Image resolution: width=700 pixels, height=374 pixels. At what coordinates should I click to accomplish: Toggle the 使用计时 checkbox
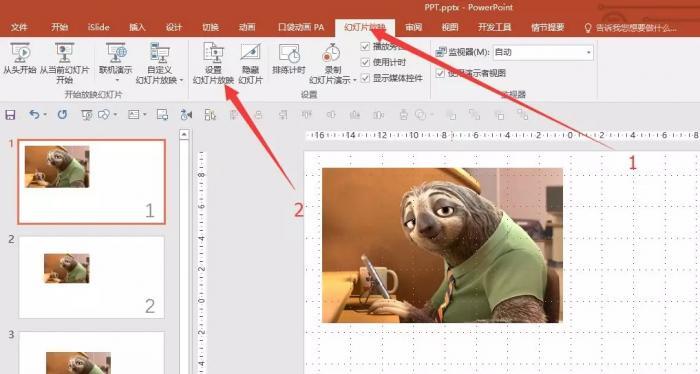(365, 62)
